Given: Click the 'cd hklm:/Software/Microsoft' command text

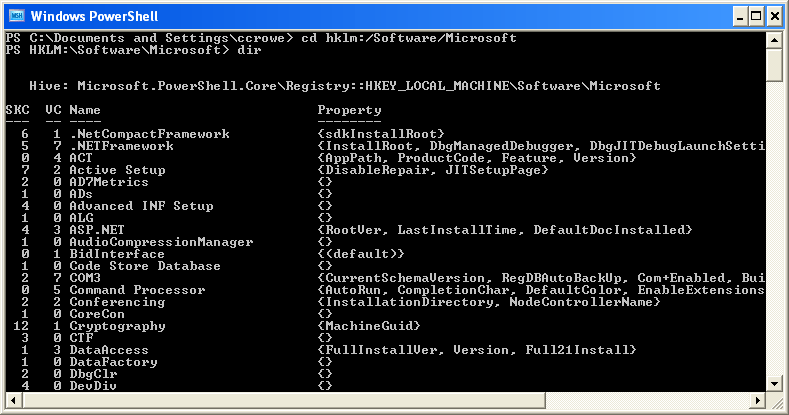Looking at the screenshot, I should click(409, 38).
